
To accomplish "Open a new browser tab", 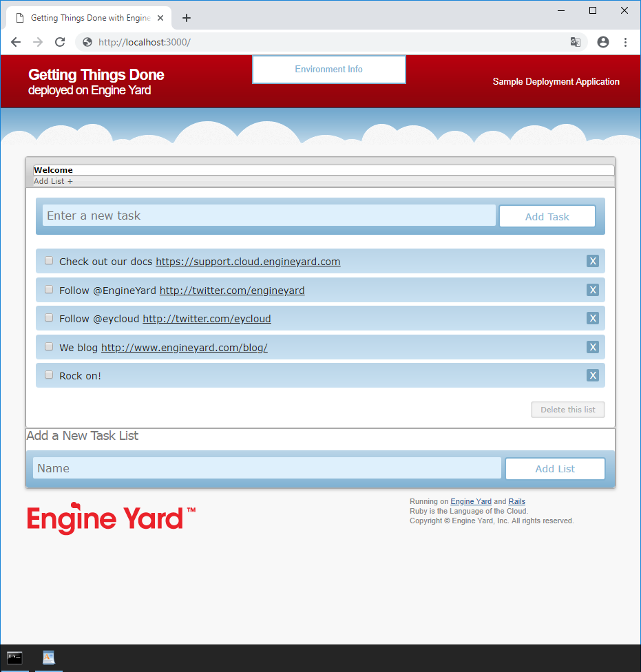I will [186, 18].
